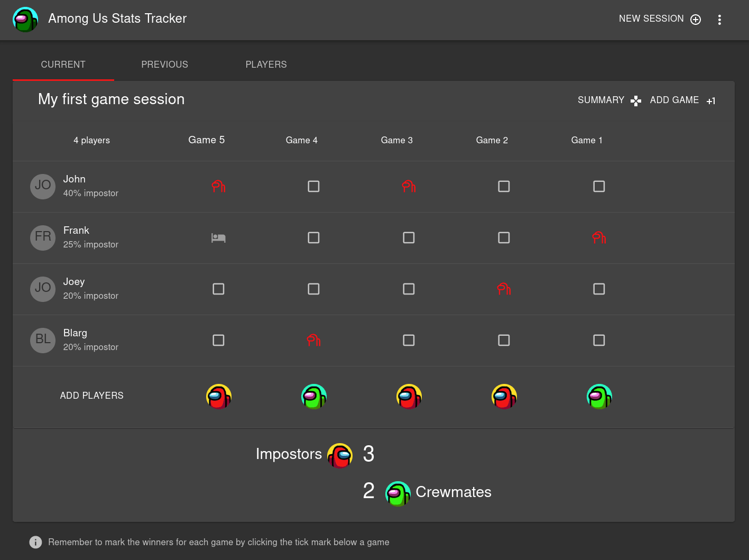Click the Game 5 column header
The image size is (749, 560).
[207, 140]
